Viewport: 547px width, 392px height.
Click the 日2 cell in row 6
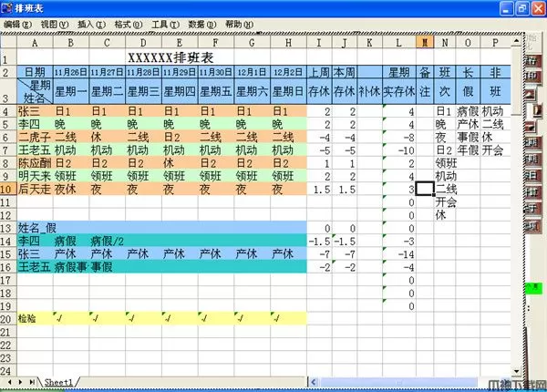click(180, 138)
